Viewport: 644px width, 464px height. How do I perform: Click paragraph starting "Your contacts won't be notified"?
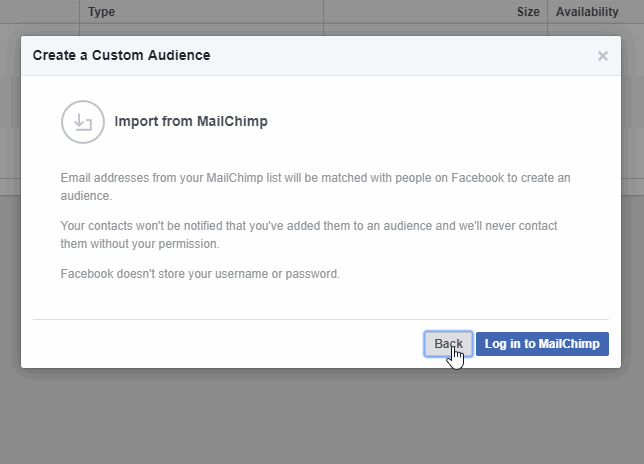(x=309, y=234)
